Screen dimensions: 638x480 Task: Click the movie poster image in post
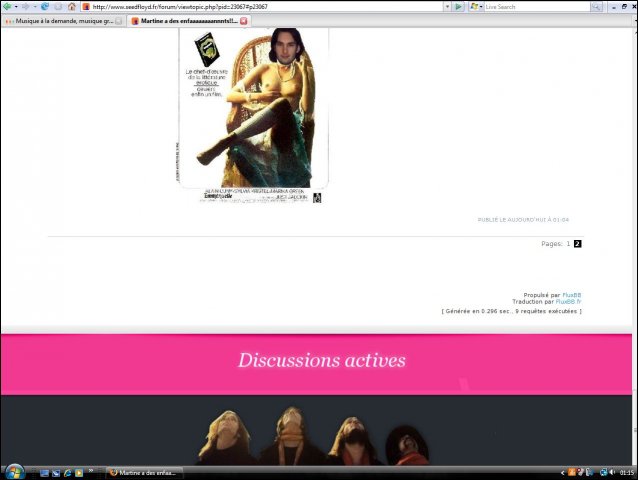point(252,108)
